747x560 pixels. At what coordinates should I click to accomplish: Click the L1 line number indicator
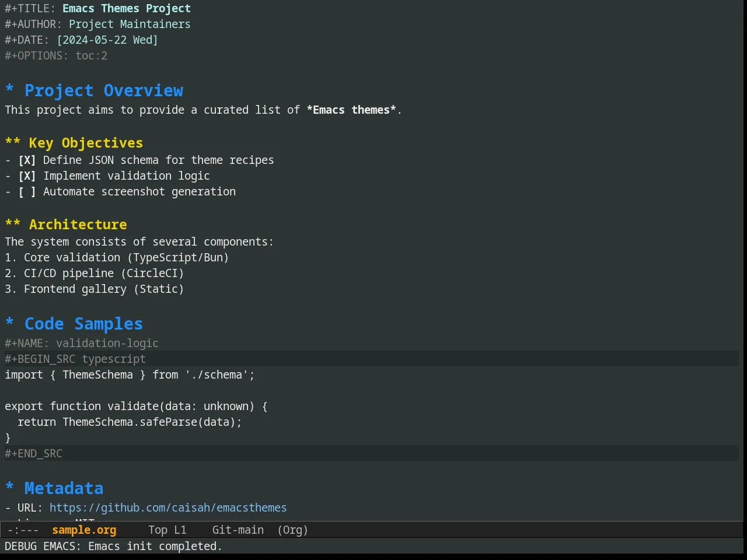[180, 530]
